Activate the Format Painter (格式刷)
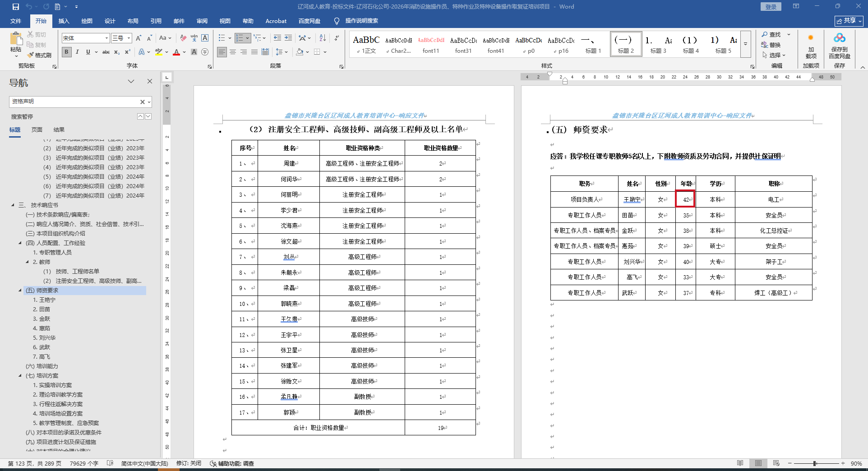The width and height of the screenshot is (868, 471). point(39,55)
